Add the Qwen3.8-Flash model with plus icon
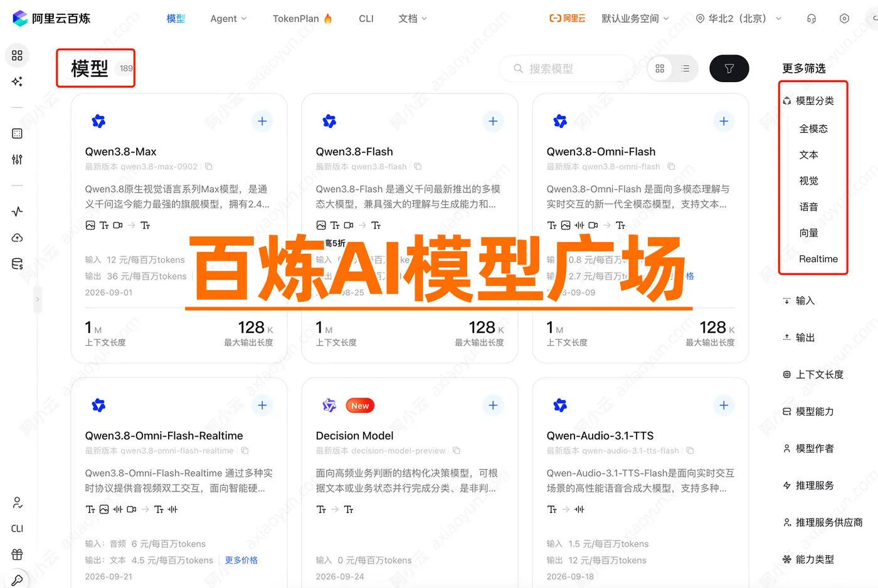Screen dimensions: 878x588 pos(493,121)
